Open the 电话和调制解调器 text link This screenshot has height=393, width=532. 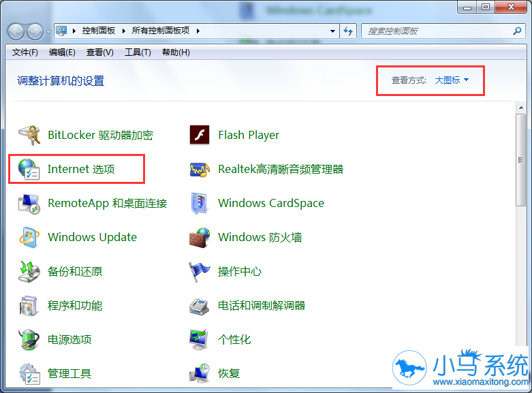pyautogui.click(x=262, y=305)
